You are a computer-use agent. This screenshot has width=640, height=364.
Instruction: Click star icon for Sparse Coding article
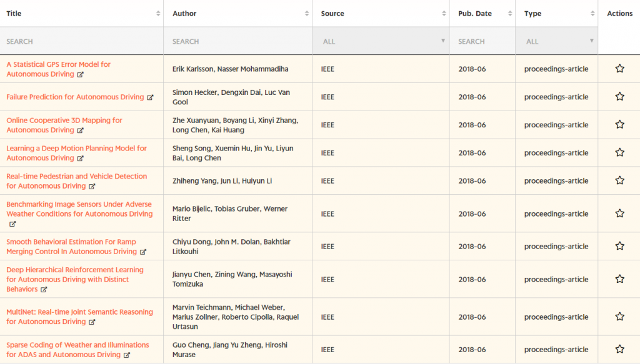[619, 349]
